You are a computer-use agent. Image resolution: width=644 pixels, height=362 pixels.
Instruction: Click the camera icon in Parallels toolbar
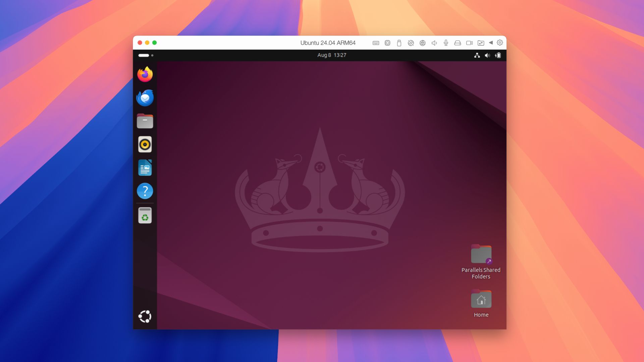pyautogui.click(x=469, y=43)
